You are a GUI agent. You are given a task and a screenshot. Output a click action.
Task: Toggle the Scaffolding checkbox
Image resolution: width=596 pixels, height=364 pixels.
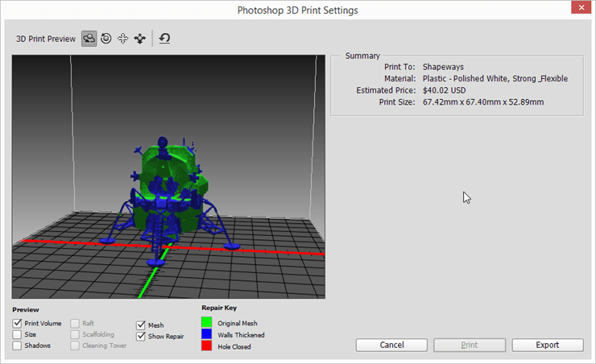(75, 334)
